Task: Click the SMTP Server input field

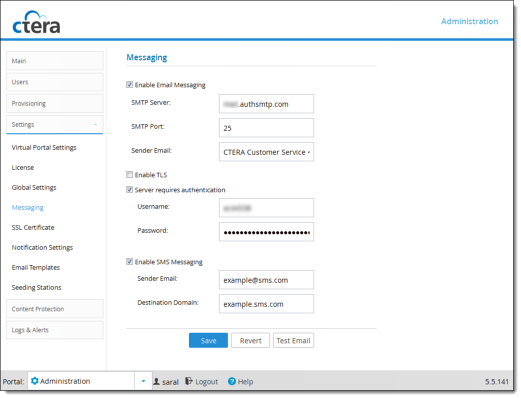Action: [x=266, y=104]
